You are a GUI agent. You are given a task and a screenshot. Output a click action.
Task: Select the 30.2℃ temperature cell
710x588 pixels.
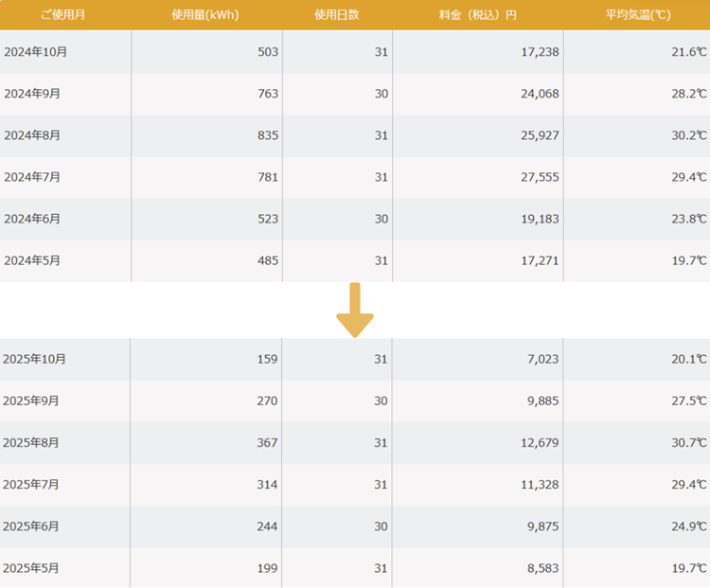coord(688,135)
